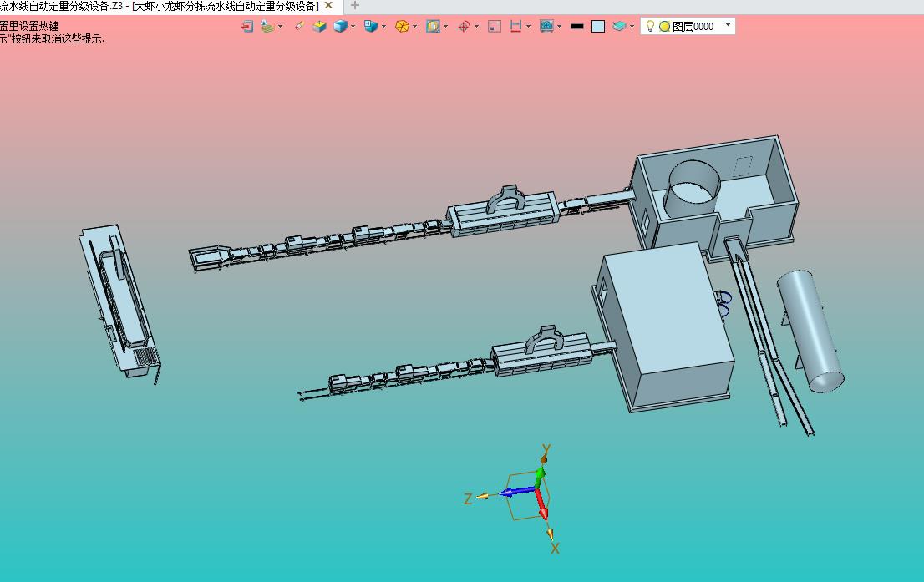Click the green stacked sheets toolbar icon
This screenshot has height=582, width=924.
[267, 27]
